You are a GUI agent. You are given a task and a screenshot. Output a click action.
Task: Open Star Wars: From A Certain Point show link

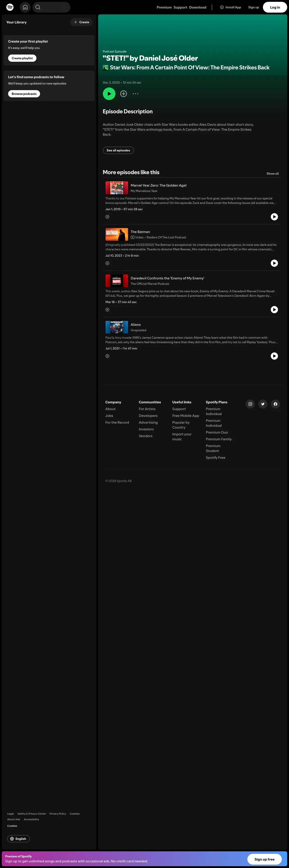click(190, 67)
